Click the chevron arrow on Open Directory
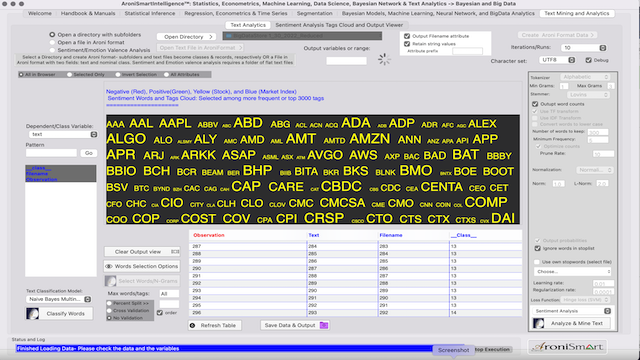 pyautogui.click(x=211, y=37)
